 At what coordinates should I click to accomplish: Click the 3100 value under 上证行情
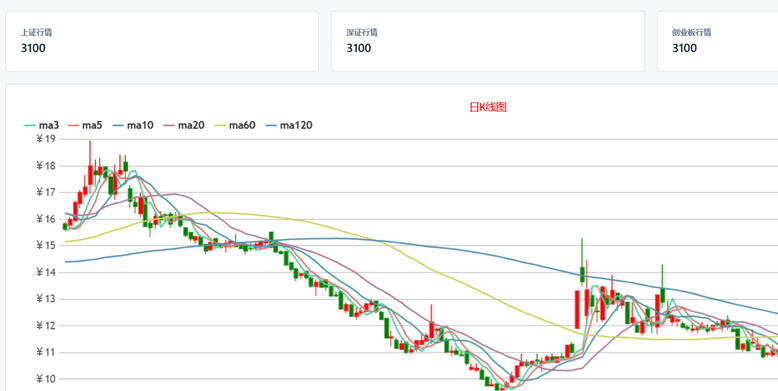33,48
